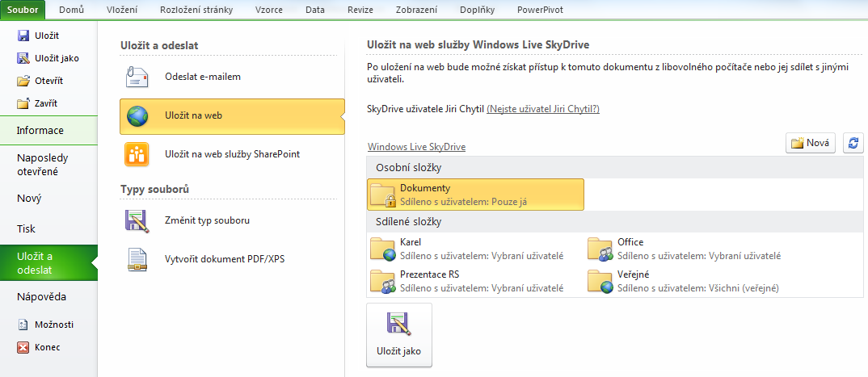Open the Doplňky tab
This screenshot has height=377, width=868.
pos(477,10)
